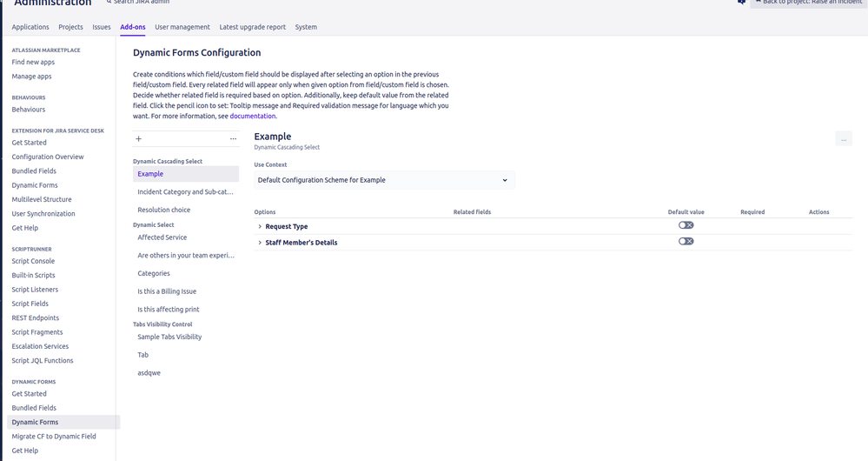Open Escalation Services in sidebar
Screen dimensions: 868x461
[41, 346]
